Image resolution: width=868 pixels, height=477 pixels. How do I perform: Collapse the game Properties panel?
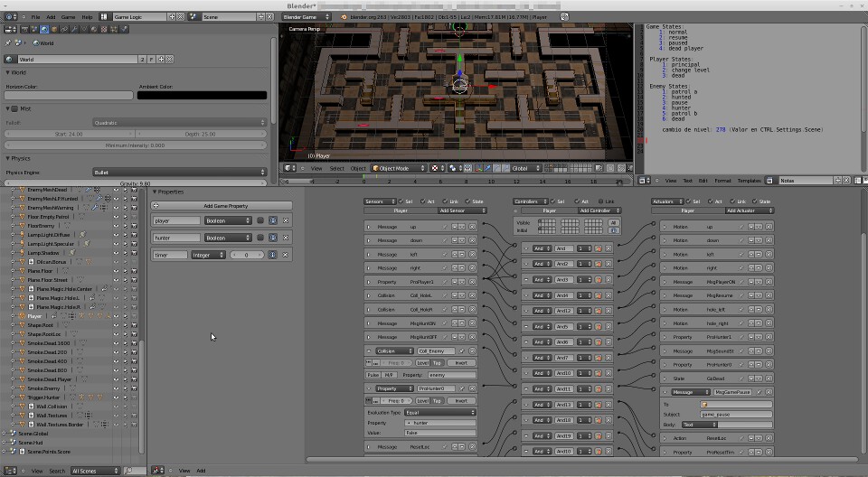(155, 192)
